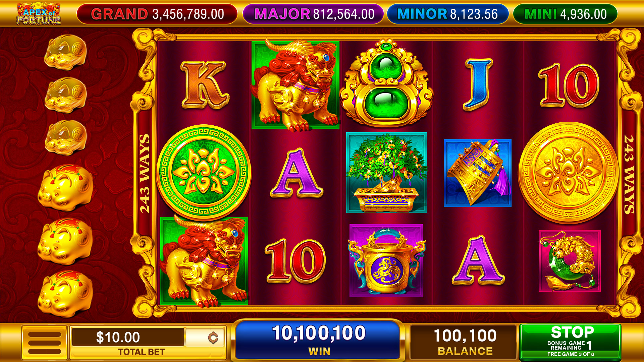Click the green STOP button
The image size is (644, 362).
[570, 341]
